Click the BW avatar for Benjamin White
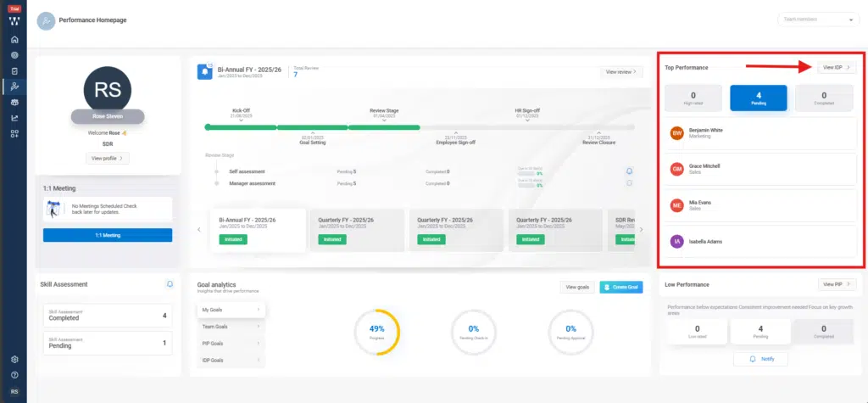 (676, 133)
